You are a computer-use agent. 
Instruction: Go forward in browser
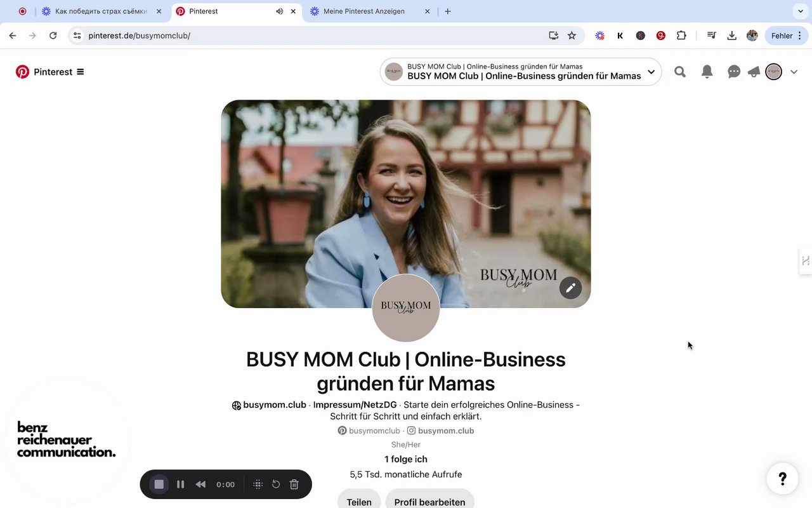click(33, 36)
